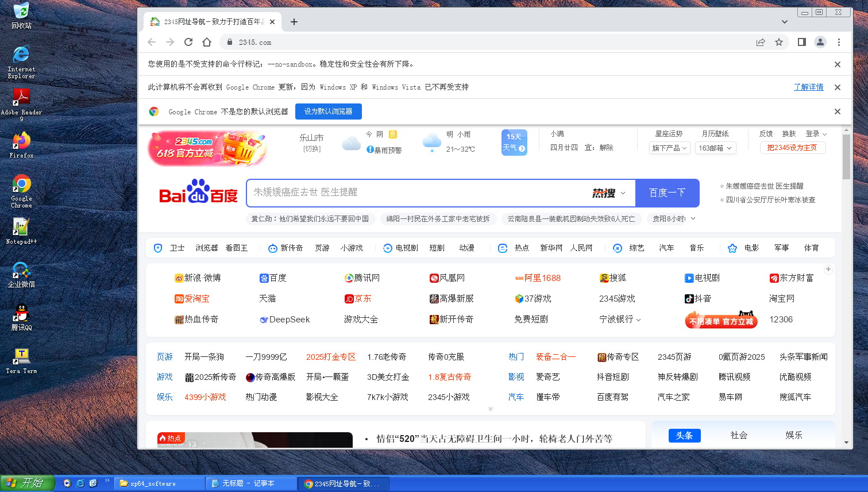Bookmark this page with the star
The image size is (868, 492).
coord(779,42)
